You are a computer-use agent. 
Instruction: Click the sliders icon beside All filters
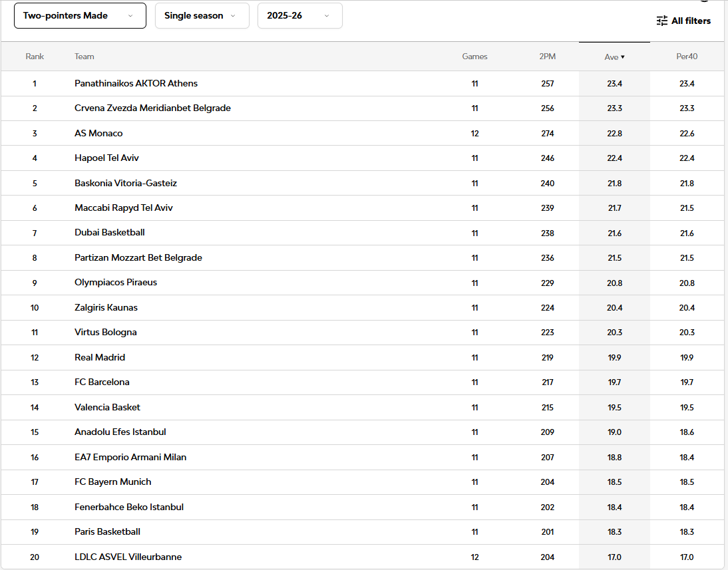click(x=661, y=21)
